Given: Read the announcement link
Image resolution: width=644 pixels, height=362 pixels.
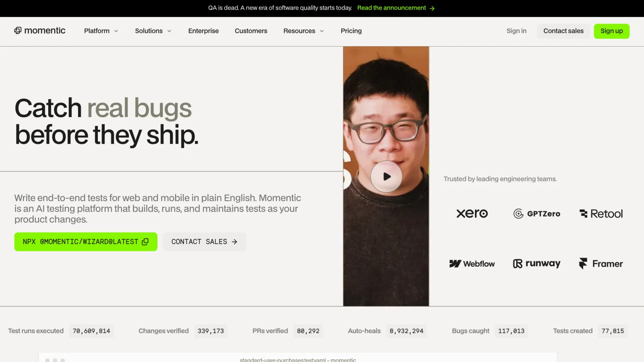Looking at the screenshot, I should [396, 8].
